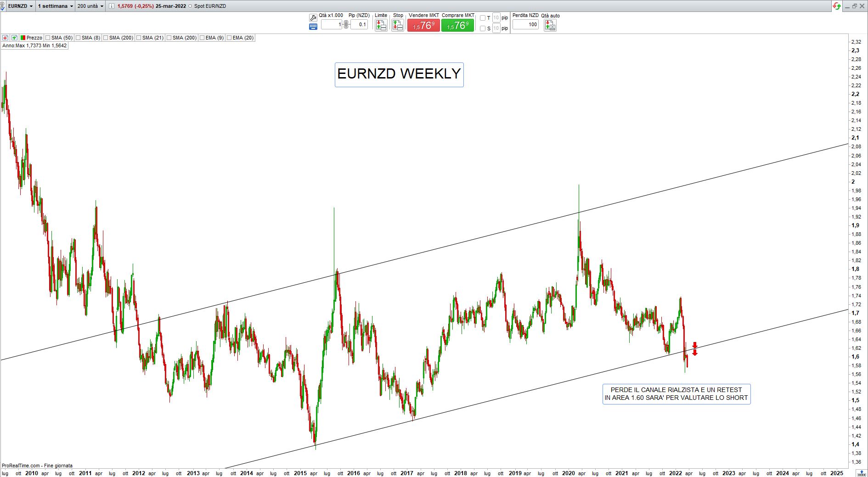Viewport: 868px width, 477px height.
Task: Check the T take-profit checkbox
Action: (x=483, y=18)
